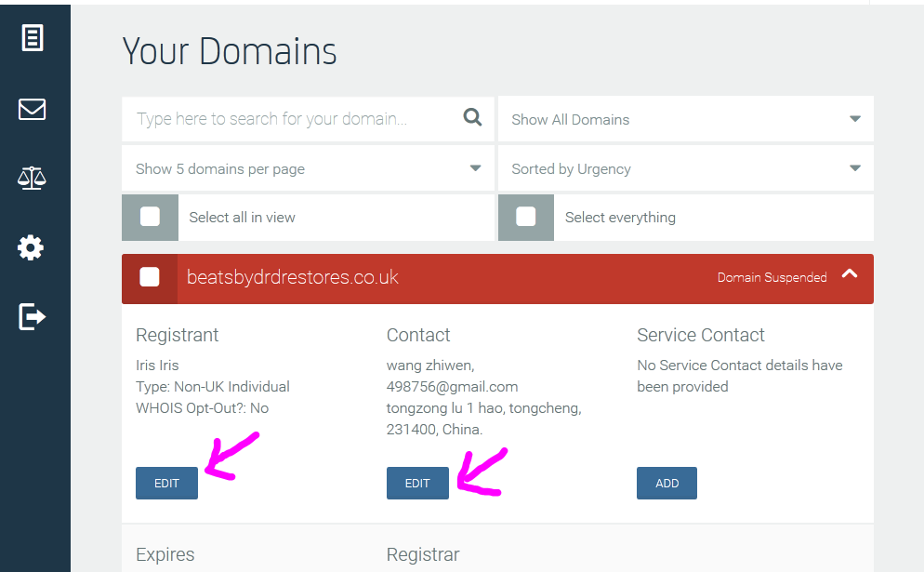Check the beatsbydrdrestores.co.uk domain checkbox
This screenshot has height=572, width=924.
[150, 277]
